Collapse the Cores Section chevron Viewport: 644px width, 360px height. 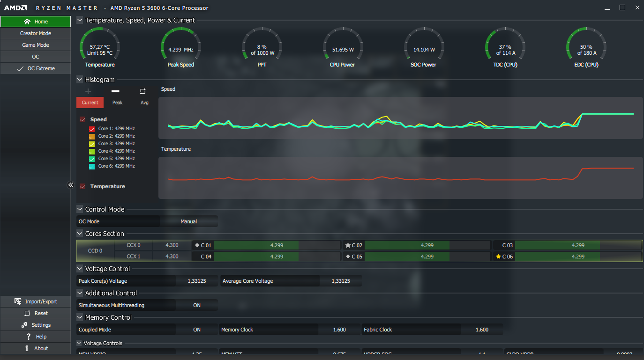[80, 234]
